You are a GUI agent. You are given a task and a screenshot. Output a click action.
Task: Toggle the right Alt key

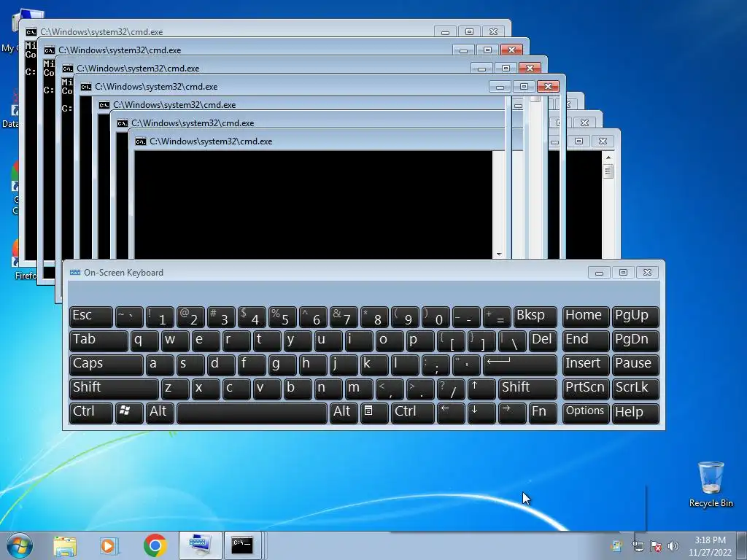pos(344,413)
